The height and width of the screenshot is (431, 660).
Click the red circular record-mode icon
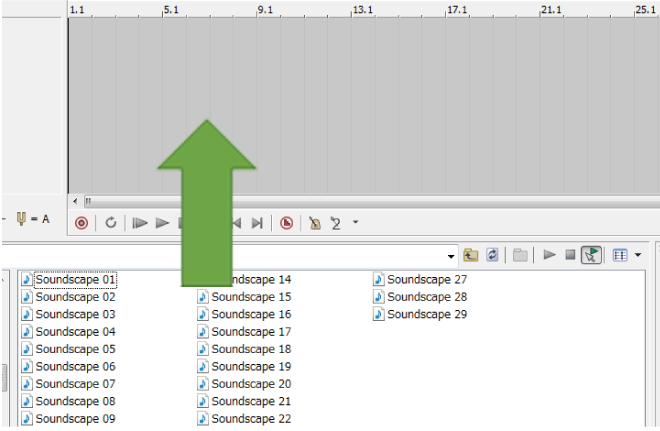286,223
